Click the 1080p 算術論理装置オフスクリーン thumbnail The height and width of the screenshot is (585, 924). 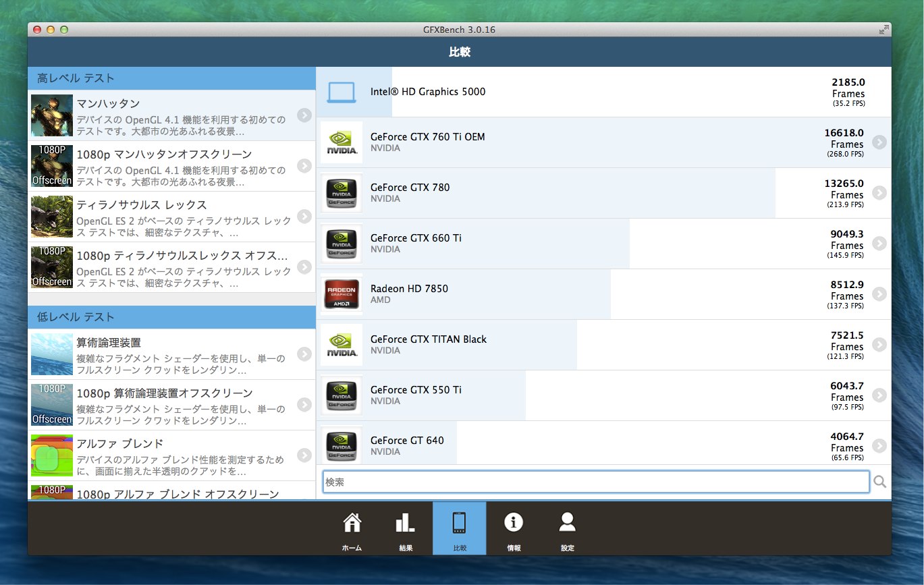[52, 405]
